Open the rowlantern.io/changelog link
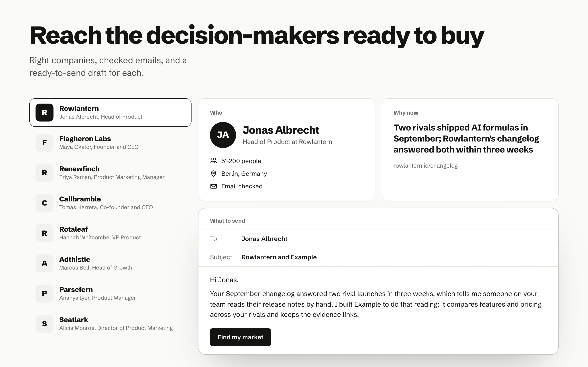Screen dimensions: 588x367 coord(425,166)
